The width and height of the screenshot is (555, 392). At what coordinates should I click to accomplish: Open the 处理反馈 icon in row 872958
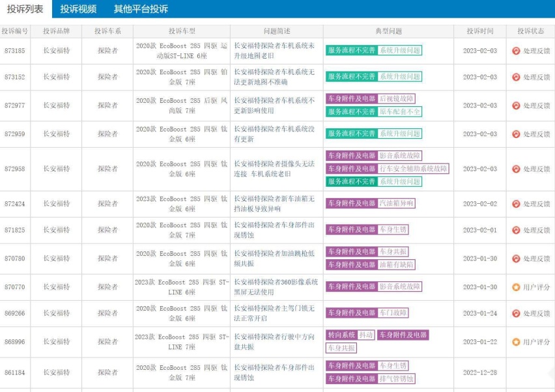click(x=516, y=169)
